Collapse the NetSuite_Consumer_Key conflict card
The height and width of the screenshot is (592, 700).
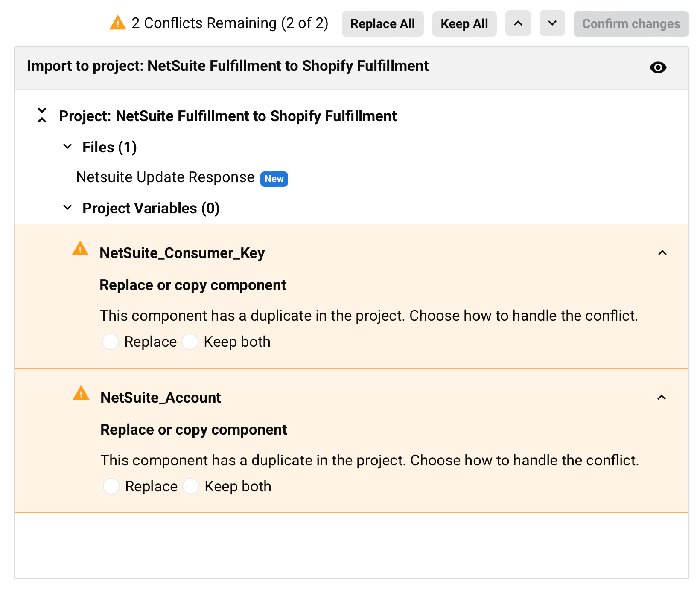662,252
